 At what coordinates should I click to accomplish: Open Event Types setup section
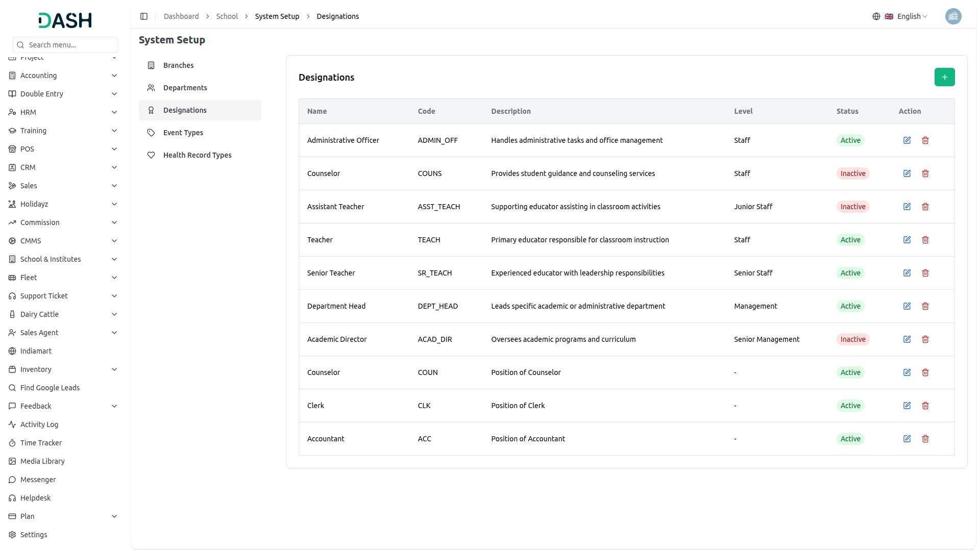coord(183,133)
